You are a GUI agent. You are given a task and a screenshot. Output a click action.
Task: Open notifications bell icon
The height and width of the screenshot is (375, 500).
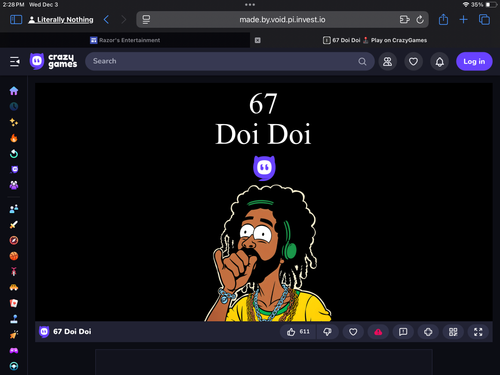[x=440, y=61]
